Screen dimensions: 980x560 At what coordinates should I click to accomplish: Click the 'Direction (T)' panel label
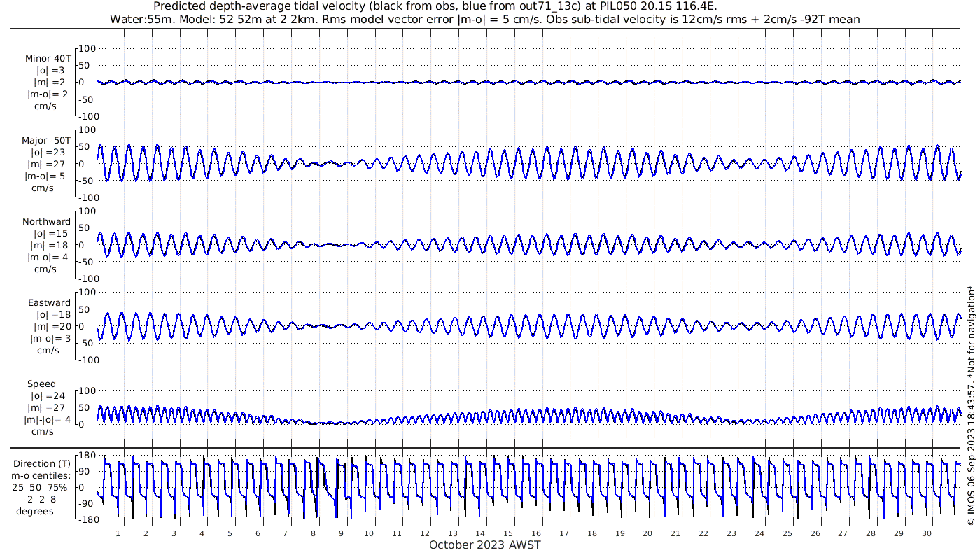42,463
